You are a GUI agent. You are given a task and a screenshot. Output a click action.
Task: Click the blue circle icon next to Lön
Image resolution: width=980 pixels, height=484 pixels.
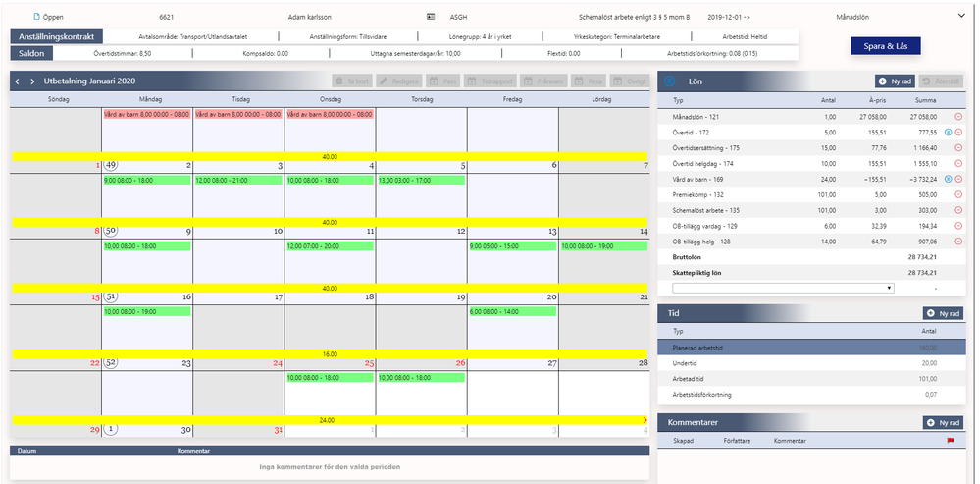click(669, 81)
